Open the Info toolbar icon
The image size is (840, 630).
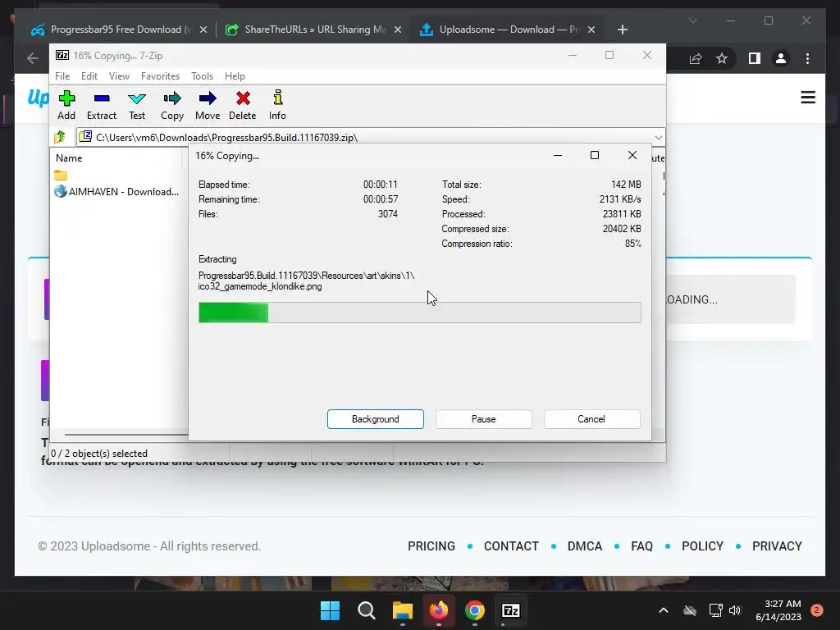click(x=277, y=105)
